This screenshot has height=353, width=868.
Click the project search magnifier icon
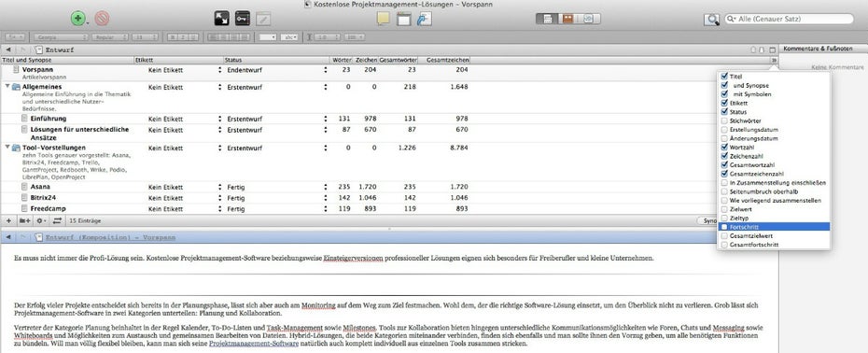point(711,19)
